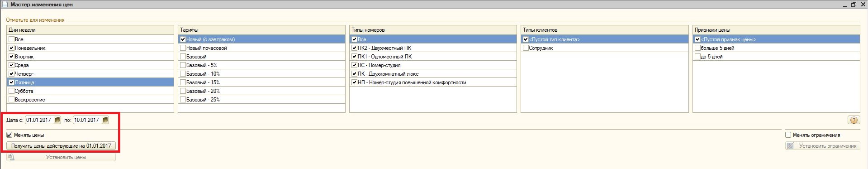Click the window document icon in title bar

(5, 4)
